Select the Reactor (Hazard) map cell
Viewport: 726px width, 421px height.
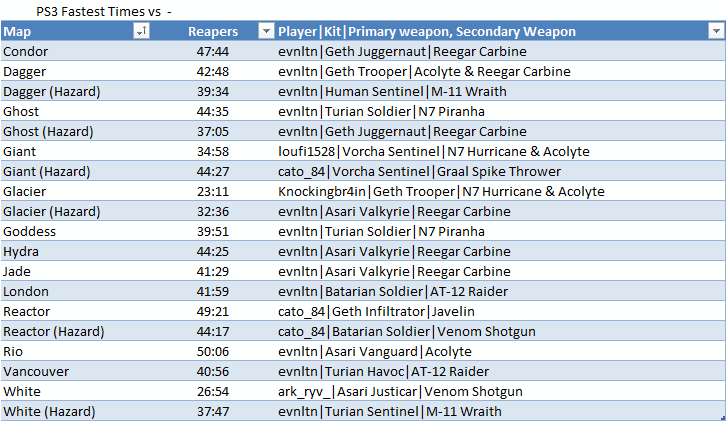tap(76, 331)
